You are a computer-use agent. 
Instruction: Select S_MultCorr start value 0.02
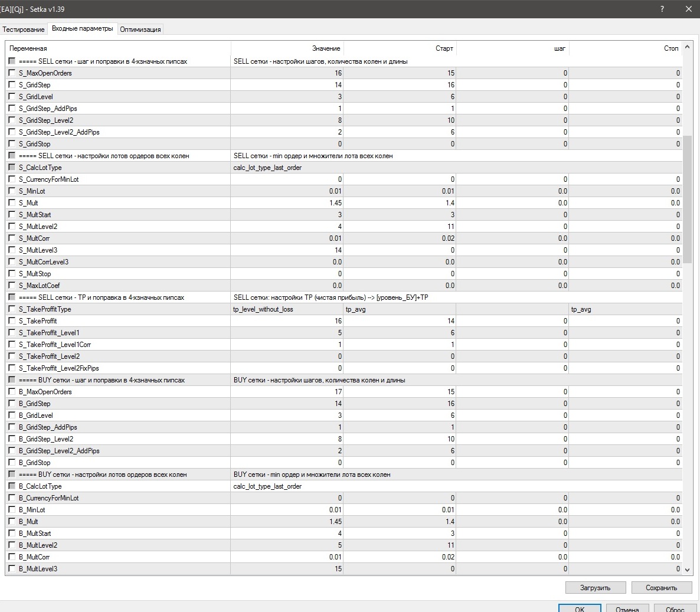tap(400, 238)
